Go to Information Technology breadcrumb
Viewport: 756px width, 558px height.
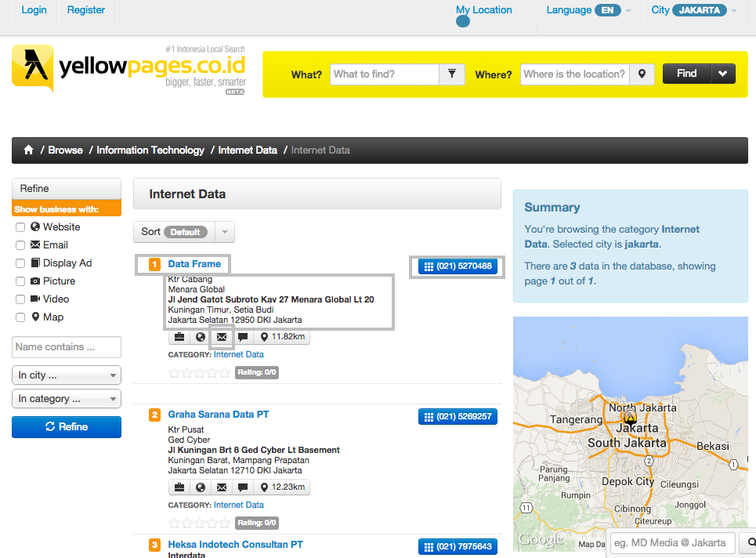(150, 150)
